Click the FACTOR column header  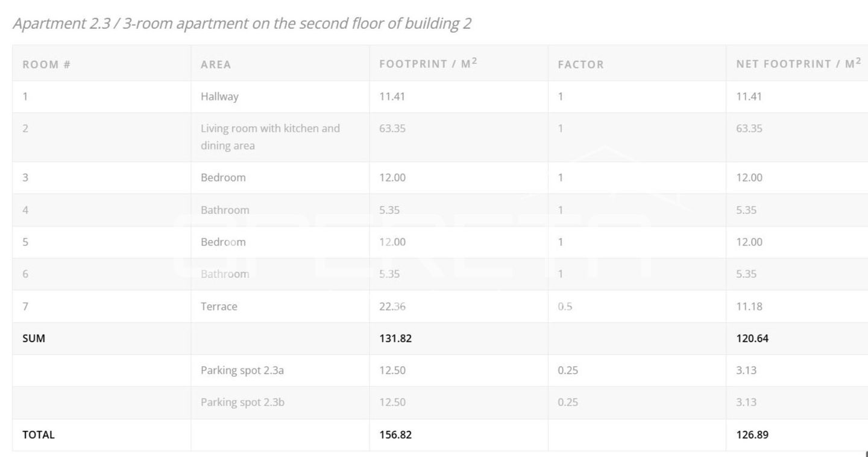(x=580, y=65)
